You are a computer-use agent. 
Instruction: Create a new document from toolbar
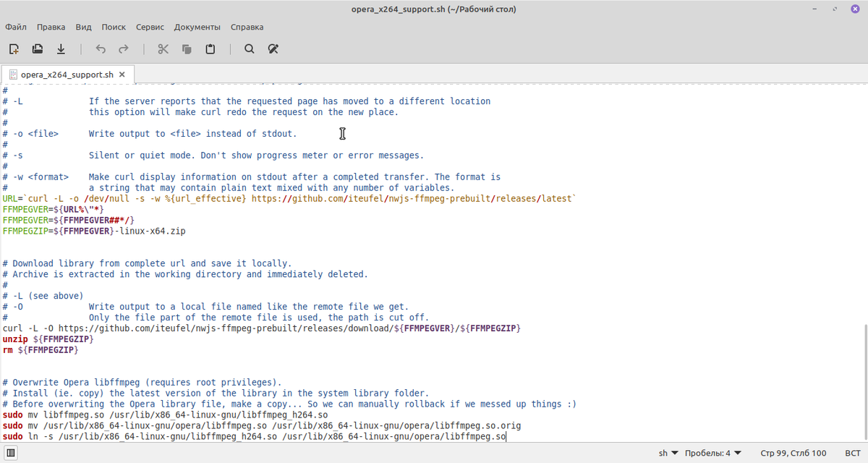coord(14,49)
